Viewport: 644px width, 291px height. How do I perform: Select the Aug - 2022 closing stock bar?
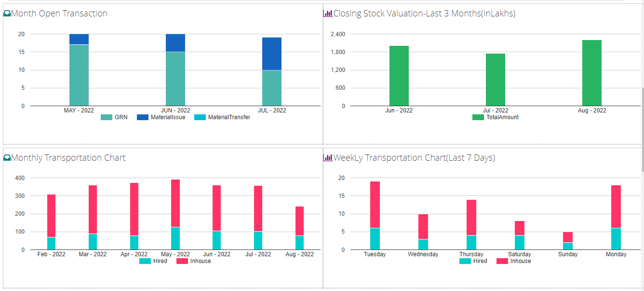click(x=591, y=73)
